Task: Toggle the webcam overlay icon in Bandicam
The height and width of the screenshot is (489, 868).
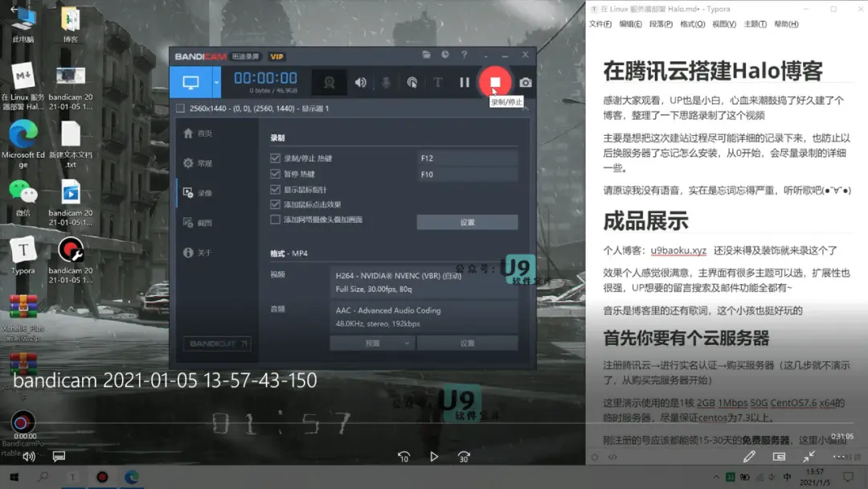Action: 330,83
